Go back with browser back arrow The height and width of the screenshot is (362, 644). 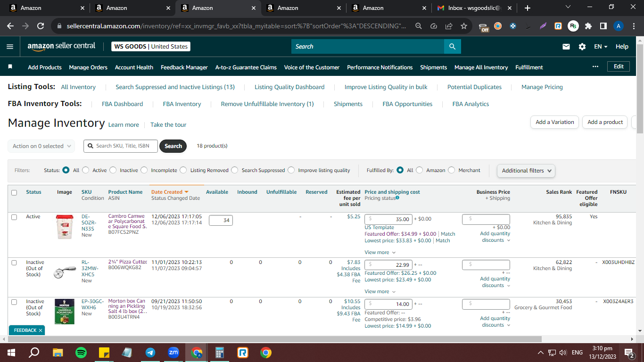click(x=10, y=26)
